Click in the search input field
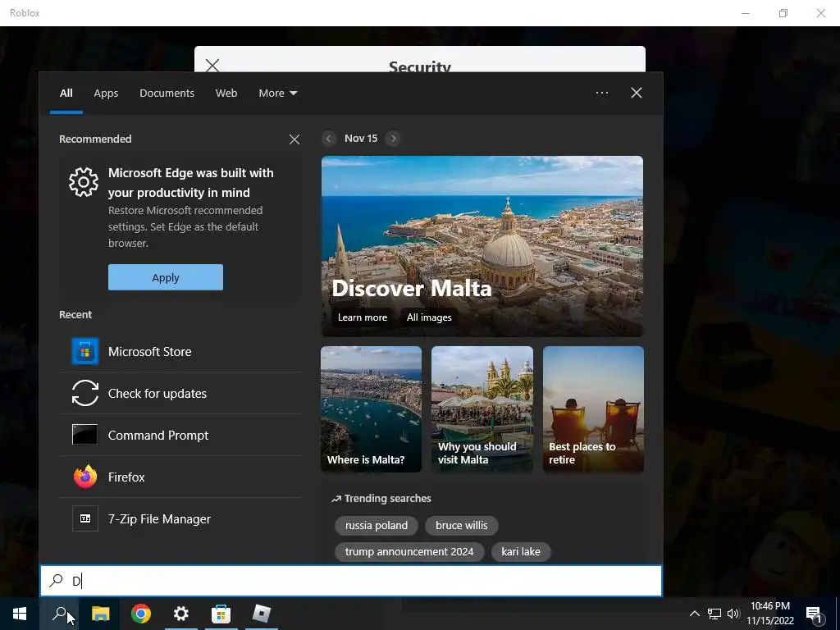The image size is (840, 630). pyautogui.click(x=351, y=581)
